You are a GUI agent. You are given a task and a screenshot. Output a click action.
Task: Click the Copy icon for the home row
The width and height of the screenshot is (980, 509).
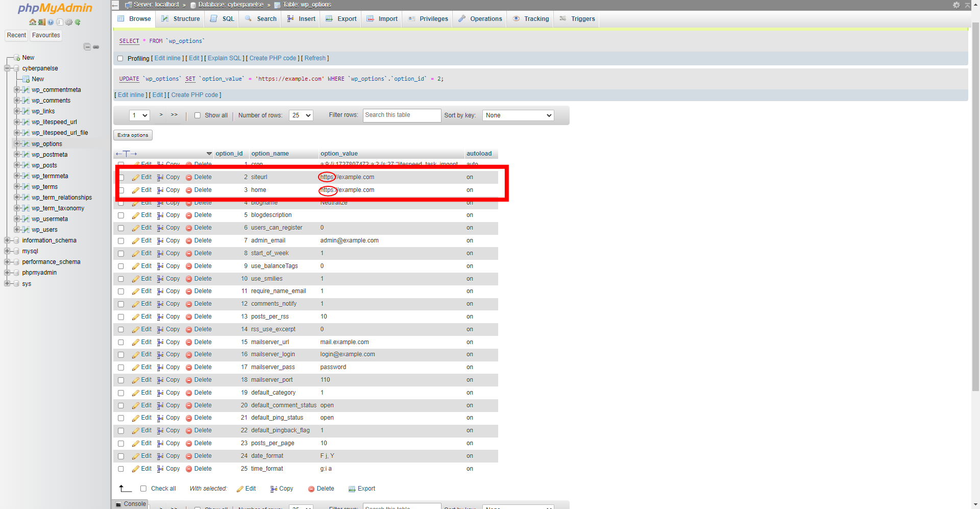pyautogui.click(x=160, y=190)
